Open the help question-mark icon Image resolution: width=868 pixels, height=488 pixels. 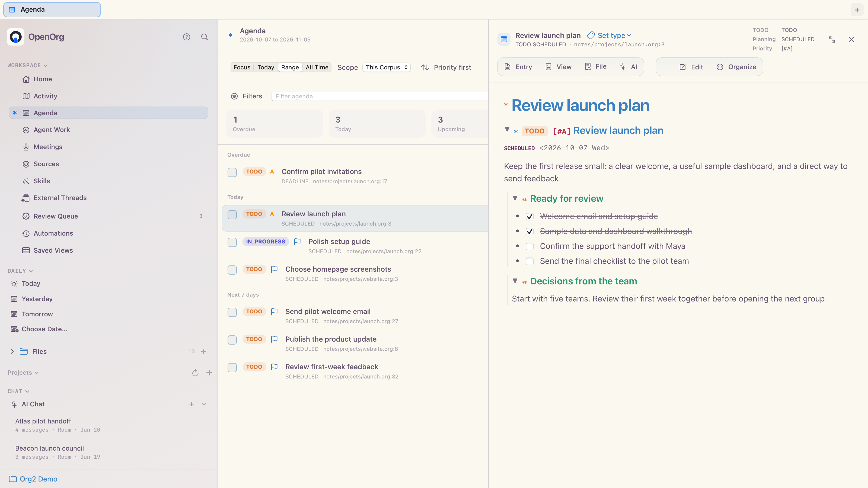click(186, 37)
